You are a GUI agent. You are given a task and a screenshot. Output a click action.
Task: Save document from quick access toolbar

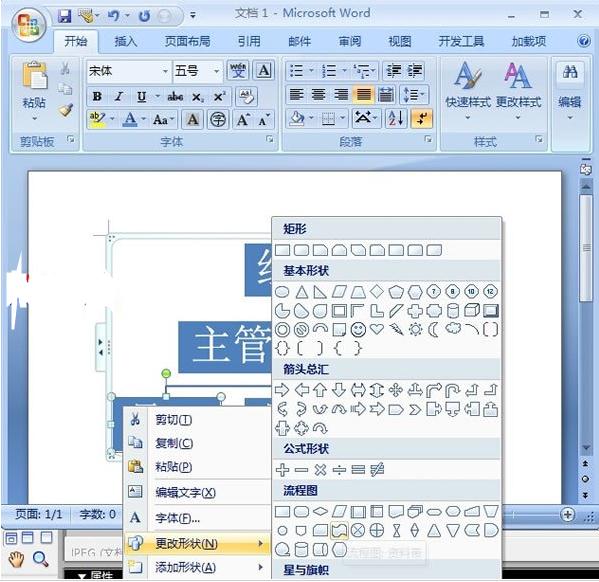pyautogui.click(x=65, y=16)
